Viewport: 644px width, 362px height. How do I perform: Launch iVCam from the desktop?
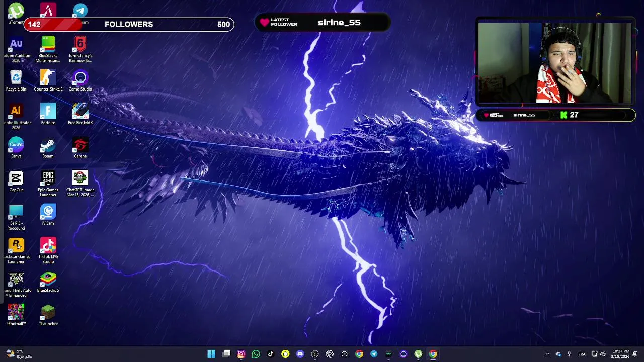tap(48, 215)
